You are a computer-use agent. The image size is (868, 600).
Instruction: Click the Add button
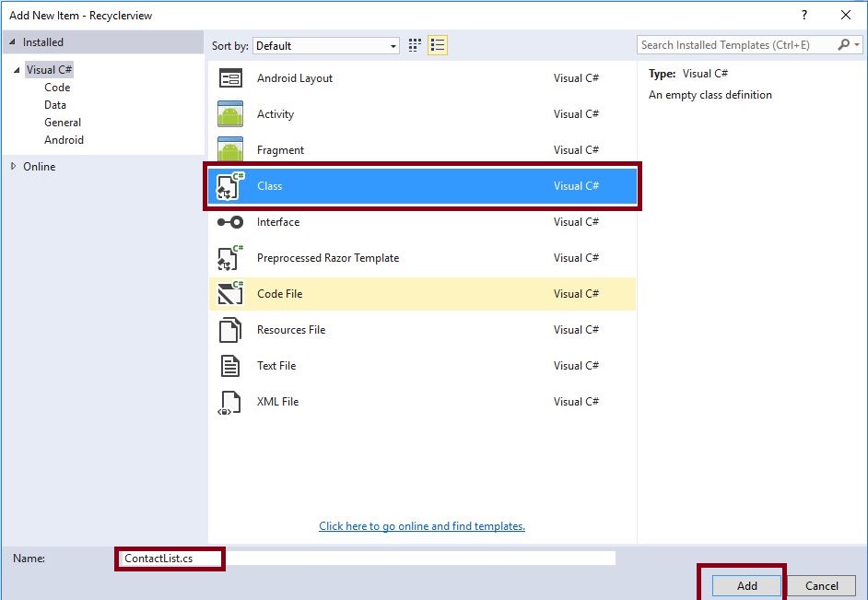746,585
